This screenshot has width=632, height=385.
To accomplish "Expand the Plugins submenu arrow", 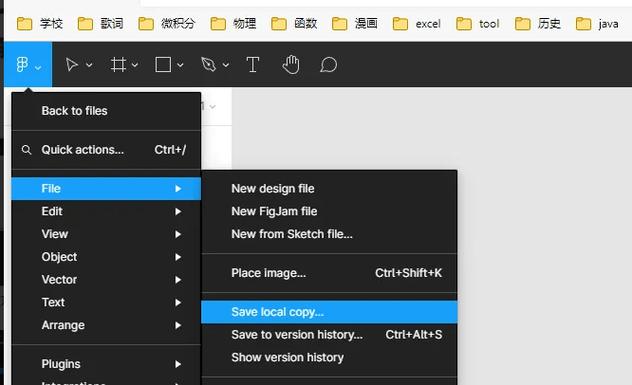I will coord(178,364).
